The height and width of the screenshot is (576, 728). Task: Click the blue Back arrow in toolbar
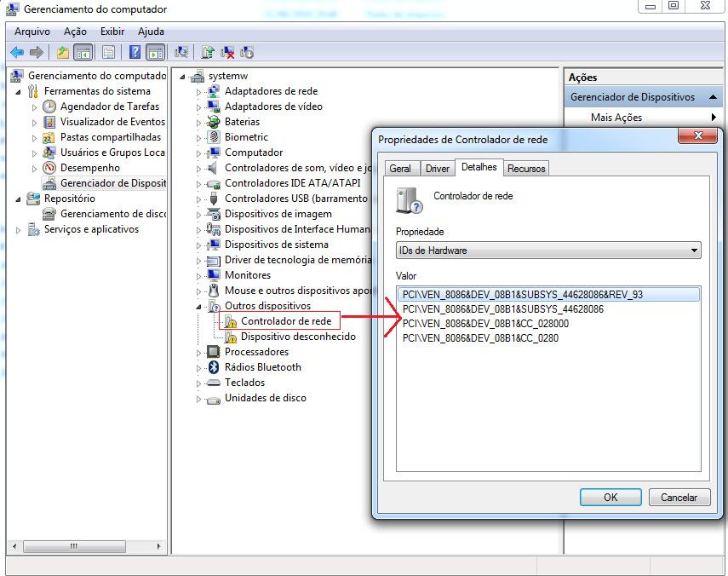pos(17,53)
